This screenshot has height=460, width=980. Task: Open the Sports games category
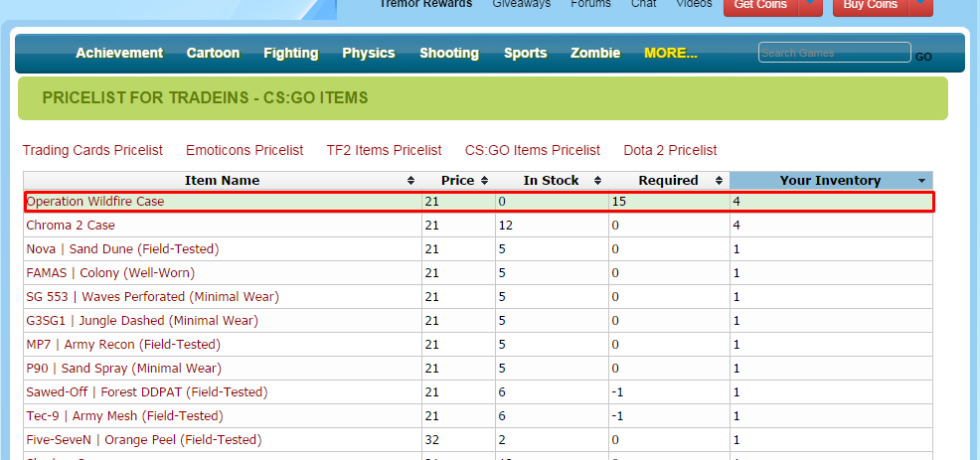click(x=526, y=53)
